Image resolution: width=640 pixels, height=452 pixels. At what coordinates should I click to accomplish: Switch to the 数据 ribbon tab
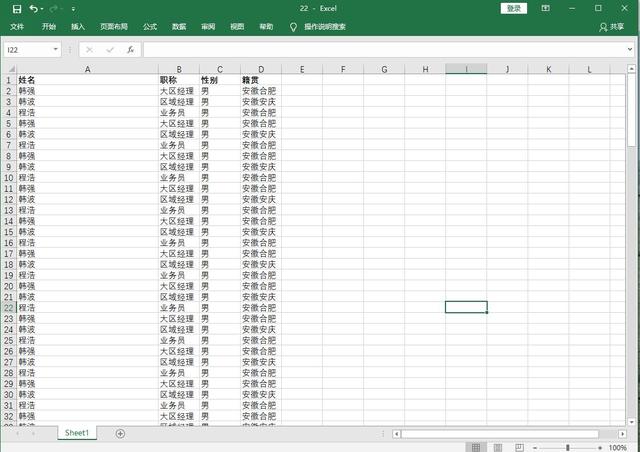[179, 27]
